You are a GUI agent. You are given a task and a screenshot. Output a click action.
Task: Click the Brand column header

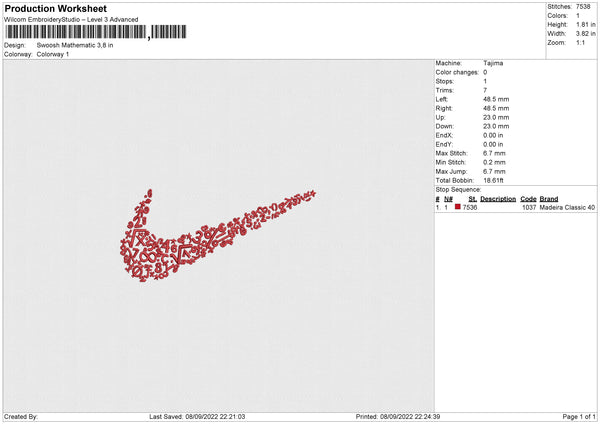pos(549,199)
